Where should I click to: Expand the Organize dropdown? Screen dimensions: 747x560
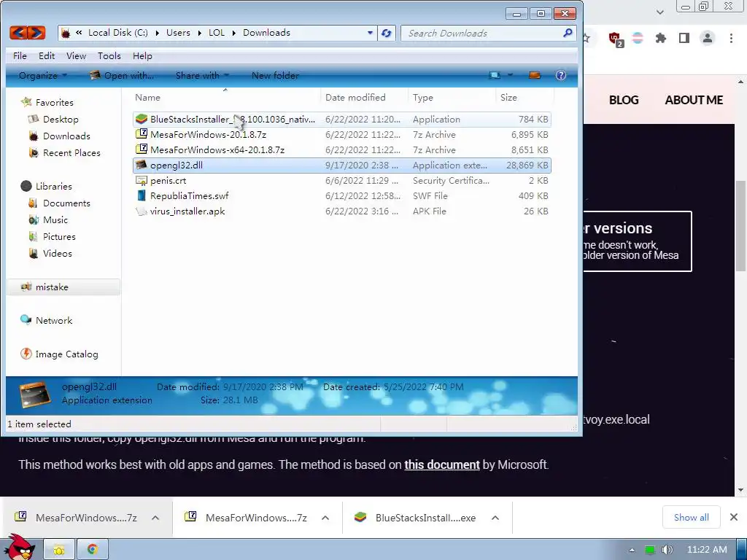pos(43,75)
